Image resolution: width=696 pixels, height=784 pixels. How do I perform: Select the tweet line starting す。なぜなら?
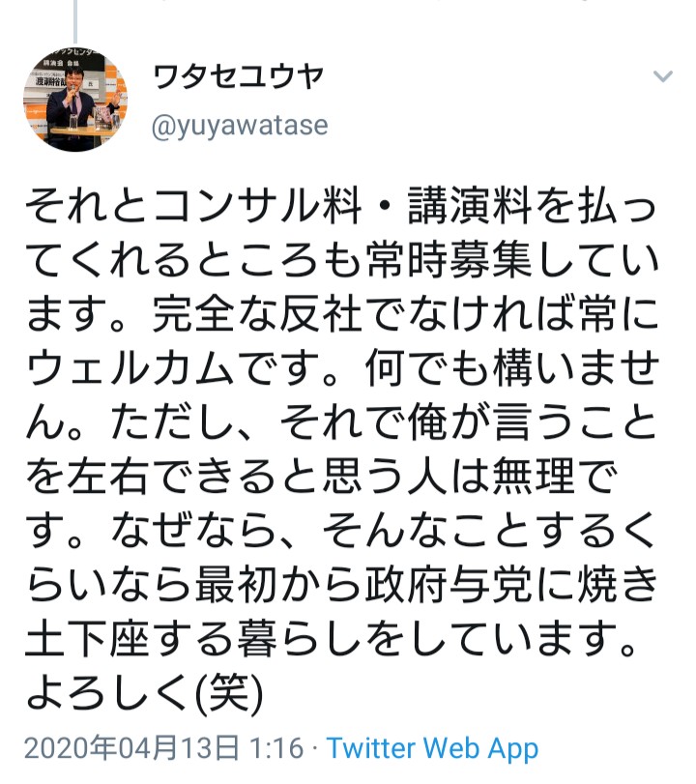341,531
